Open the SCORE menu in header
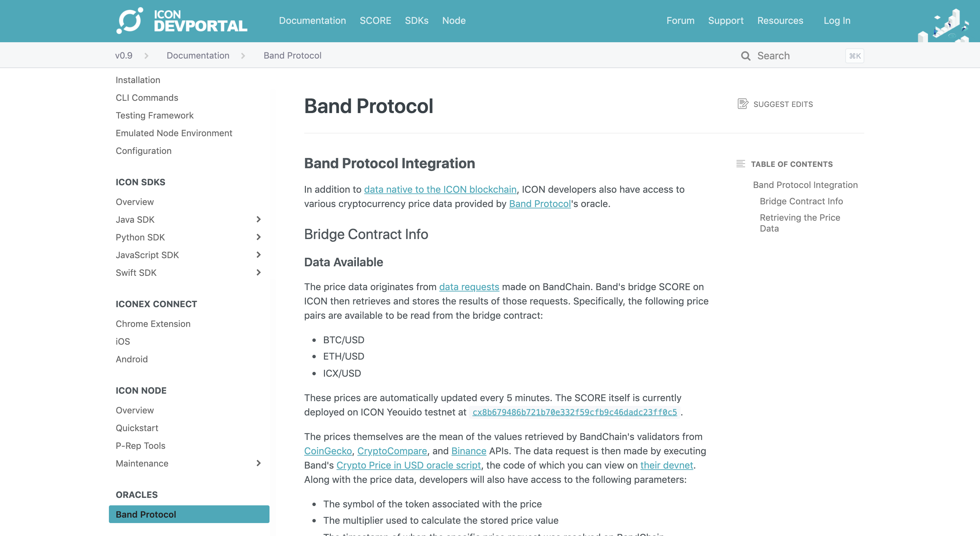This screenshot has height=536, width=980. [375, 20]
